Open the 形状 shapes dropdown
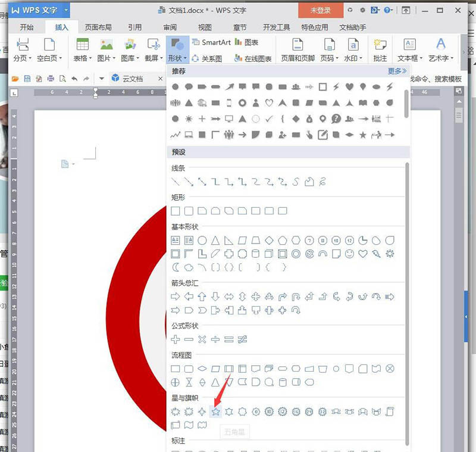 [x=177, y=58]
